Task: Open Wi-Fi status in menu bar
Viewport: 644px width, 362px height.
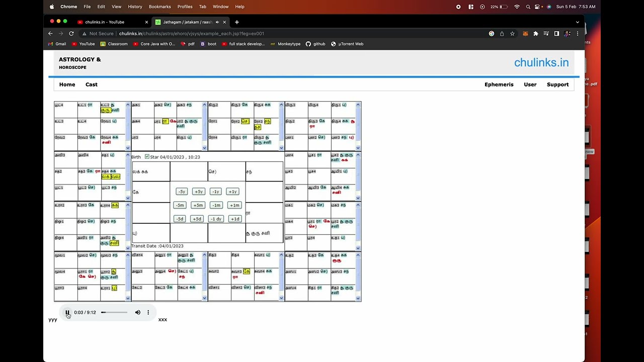Action: (x=517, y=7)
